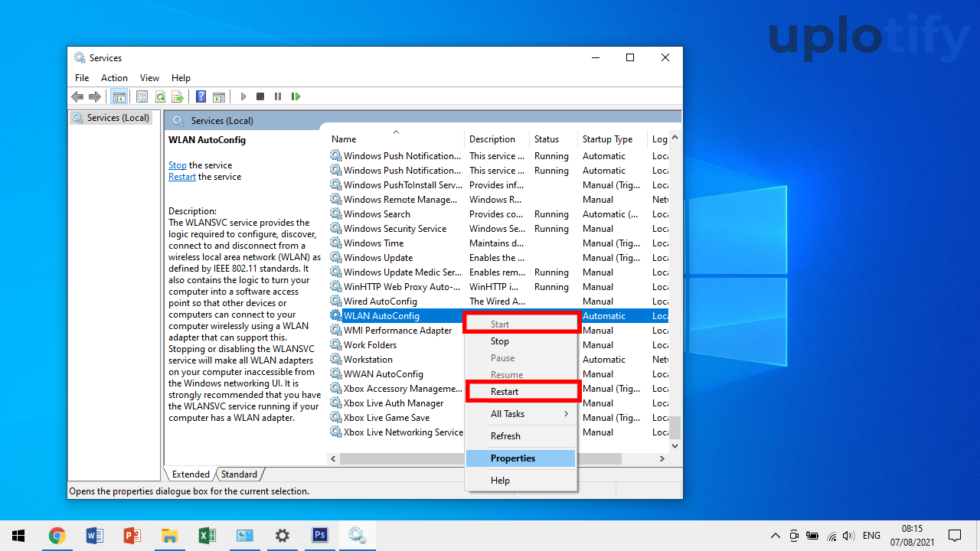Viewport: 980px width, 551px height.
Task: Click the Start Service play icon
Action: (x=243, y=96)
